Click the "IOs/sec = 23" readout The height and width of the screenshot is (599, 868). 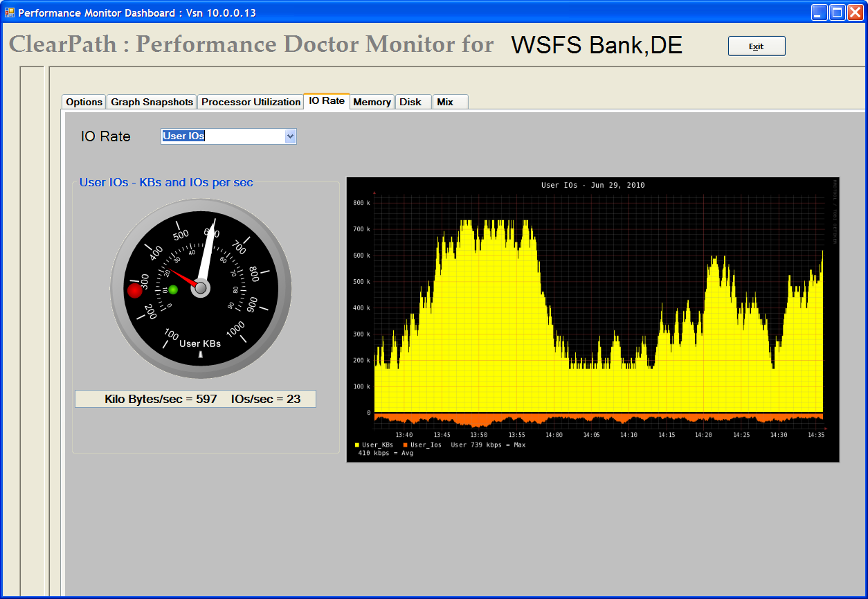click(x=266, y=399)
